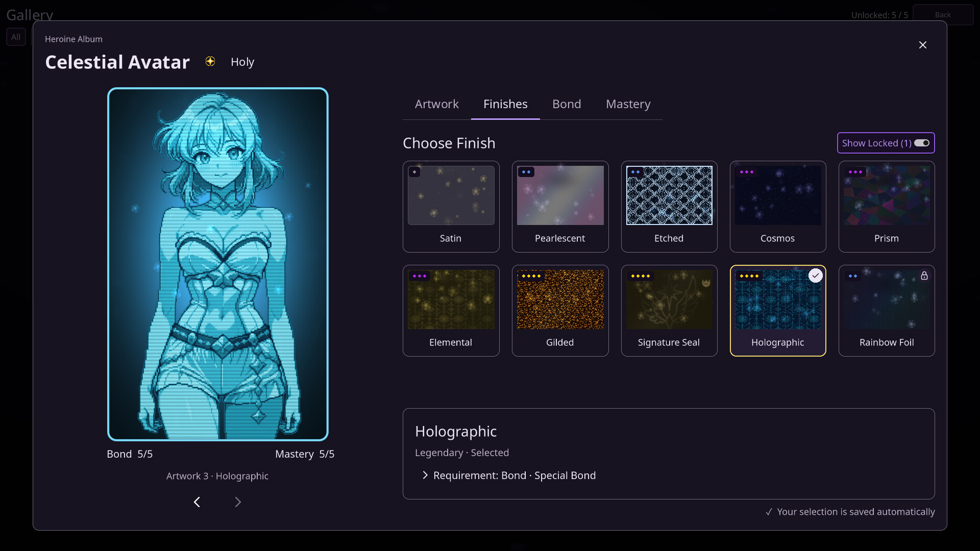Click the Celestial Avatar card artwork
Image resolution: width=980 pixels, height=551 pixels.
pos(218,264)
